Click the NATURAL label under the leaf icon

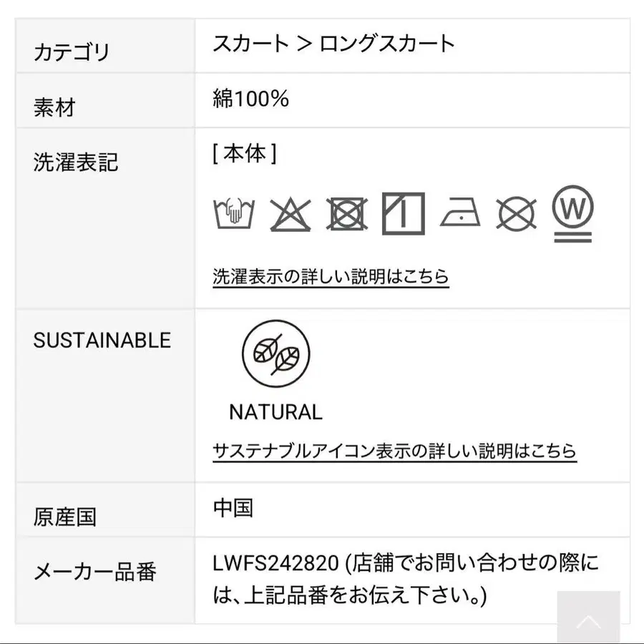tap(276, 412)
